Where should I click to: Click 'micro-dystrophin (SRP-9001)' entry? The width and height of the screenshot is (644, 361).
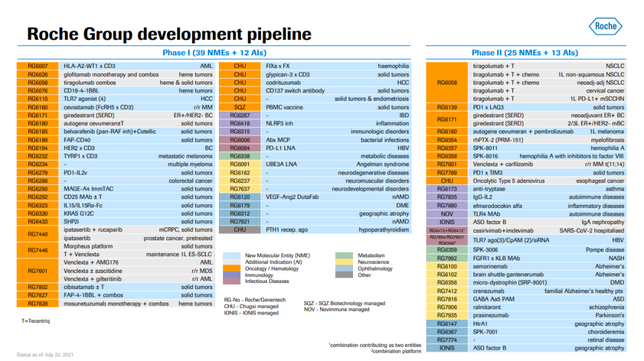point(510,282)
